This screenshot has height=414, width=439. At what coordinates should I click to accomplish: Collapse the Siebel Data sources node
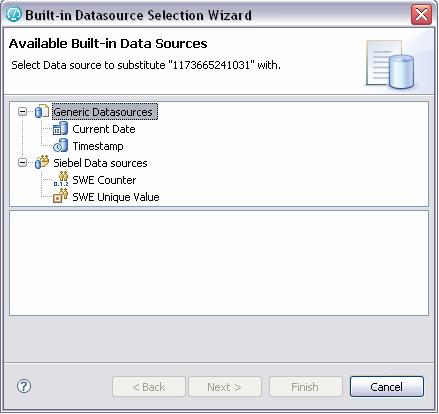22,163
